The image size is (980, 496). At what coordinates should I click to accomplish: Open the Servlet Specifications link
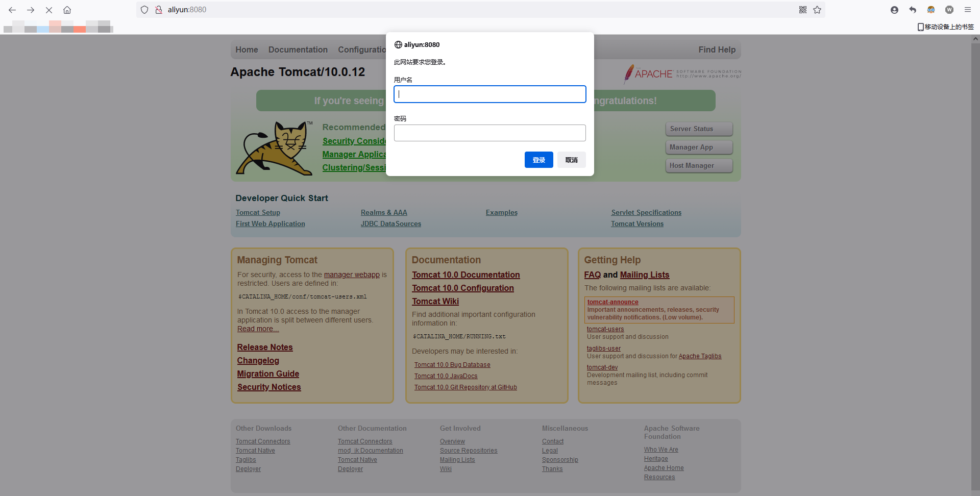(646, 212)
